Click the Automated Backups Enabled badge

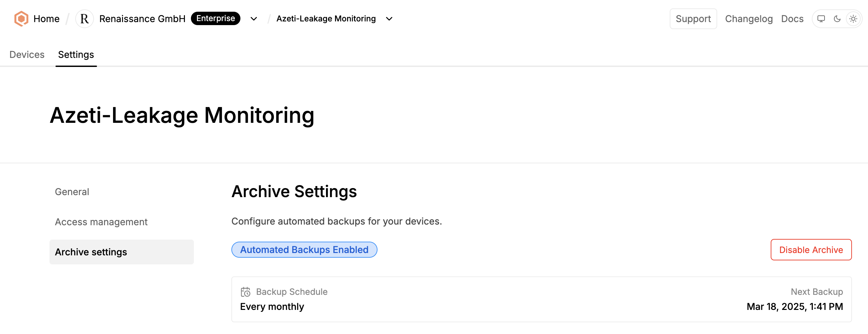point(304,250)
